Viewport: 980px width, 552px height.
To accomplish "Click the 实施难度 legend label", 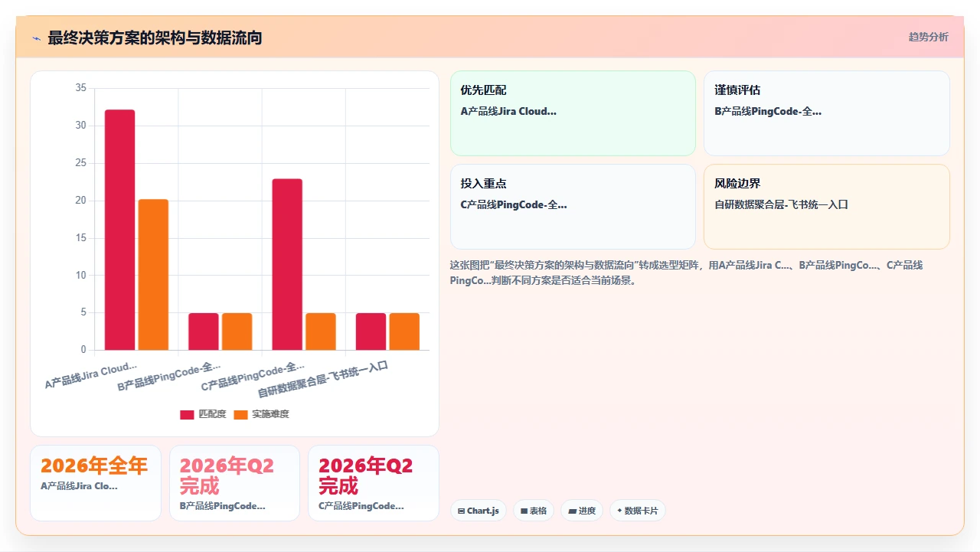I will tap(270, 414).
